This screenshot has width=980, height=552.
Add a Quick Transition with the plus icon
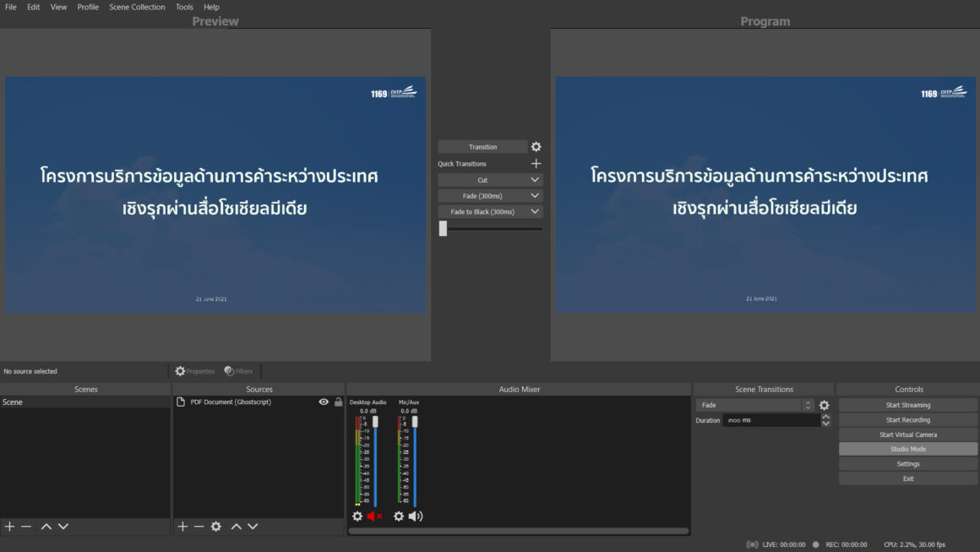click(x=536, y=163)
